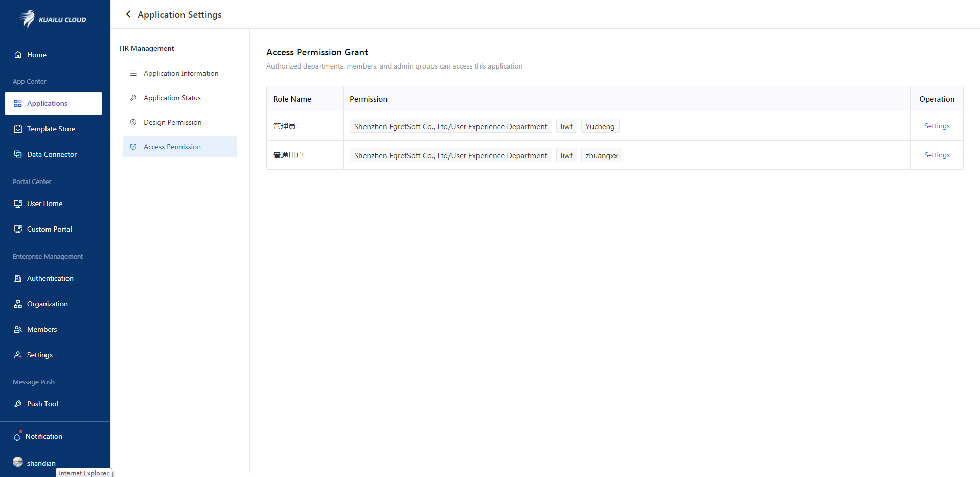Click the Authentication icon in sidebar

18,278
